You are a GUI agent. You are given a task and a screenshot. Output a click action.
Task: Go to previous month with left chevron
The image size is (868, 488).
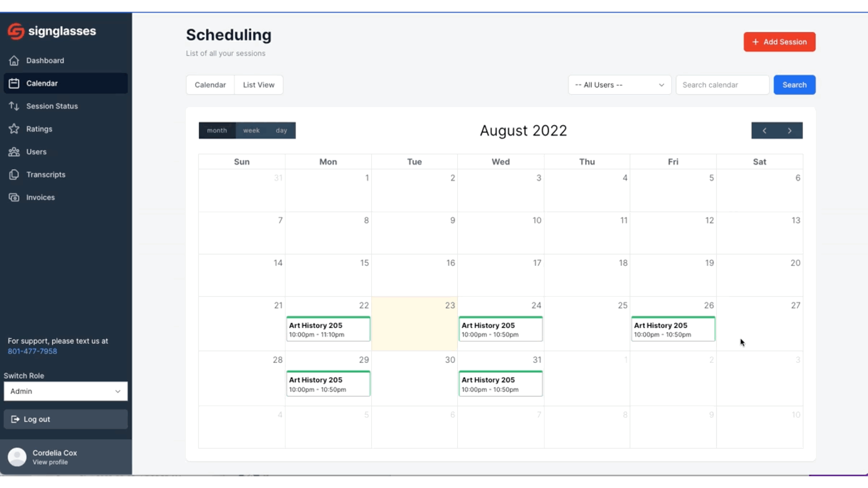pos(764,131)
